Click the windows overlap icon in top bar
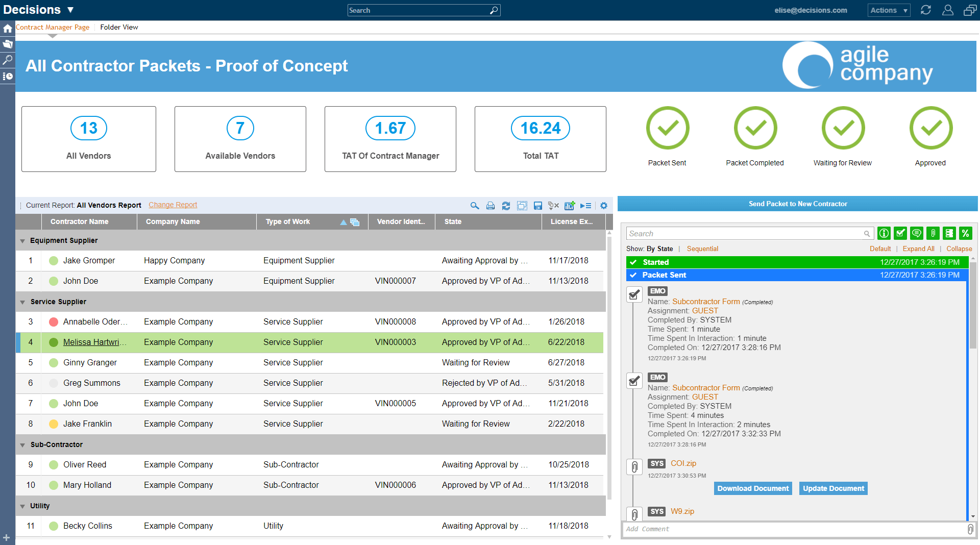The width and height of the screenshot is (980, 545). coord(970,10)
